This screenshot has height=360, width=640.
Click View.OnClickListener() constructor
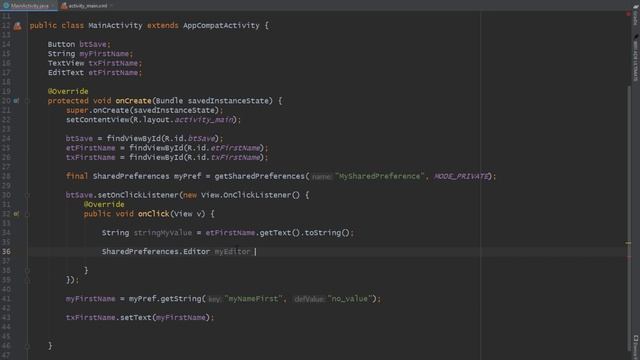(250, 195)
